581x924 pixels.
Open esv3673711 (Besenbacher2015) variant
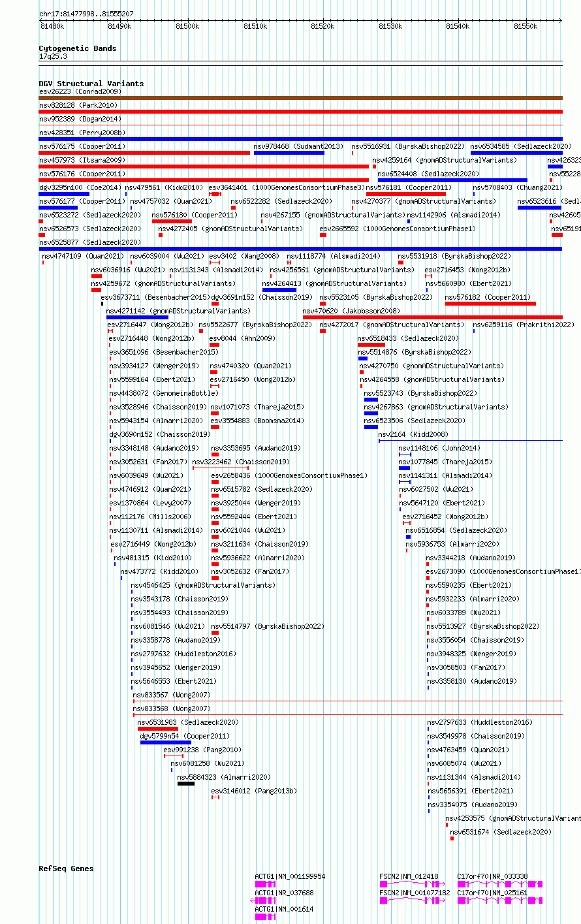click(155, 297)
